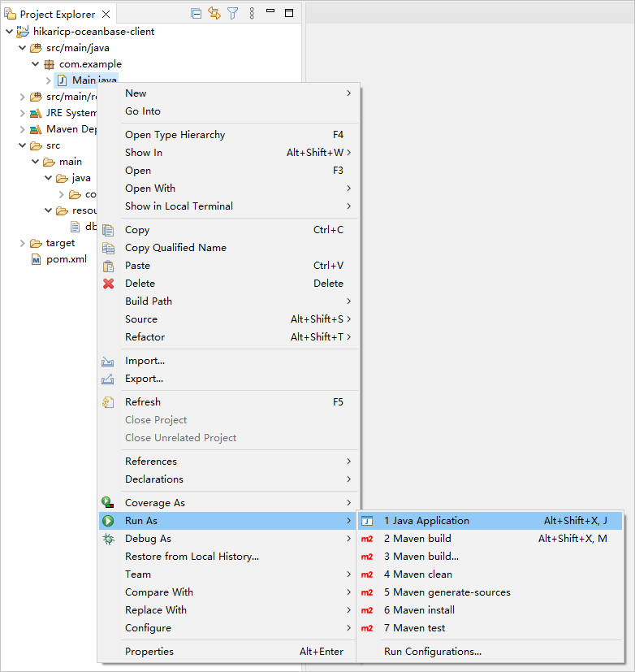Choose 6 Maven install from submenu
Viewport: 635px width, 672px height.
419,610
